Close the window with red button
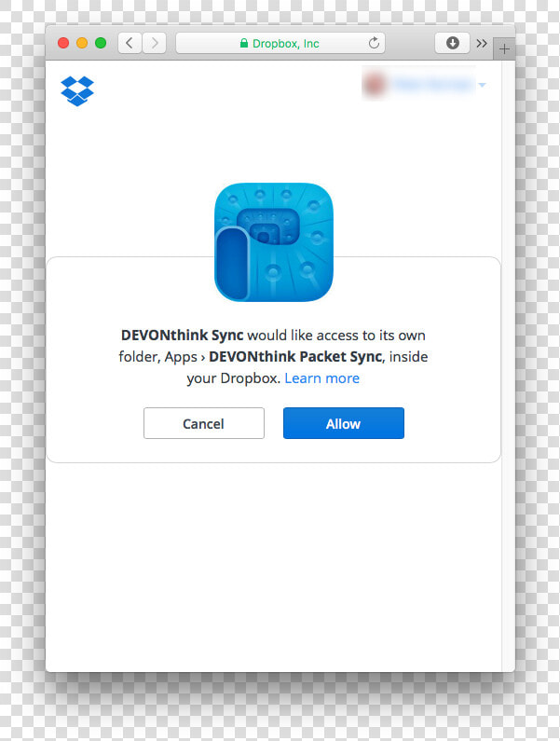Screen dimensions: 560x741 (63, 43)
